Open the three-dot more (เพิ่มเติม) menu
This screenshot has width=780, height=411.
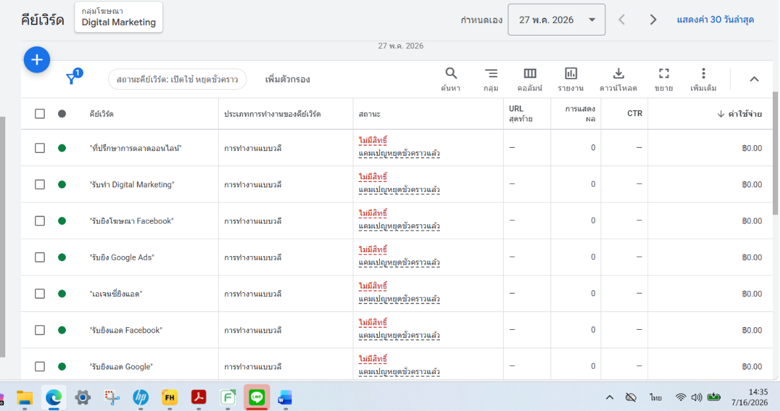(x=703, y=74)
